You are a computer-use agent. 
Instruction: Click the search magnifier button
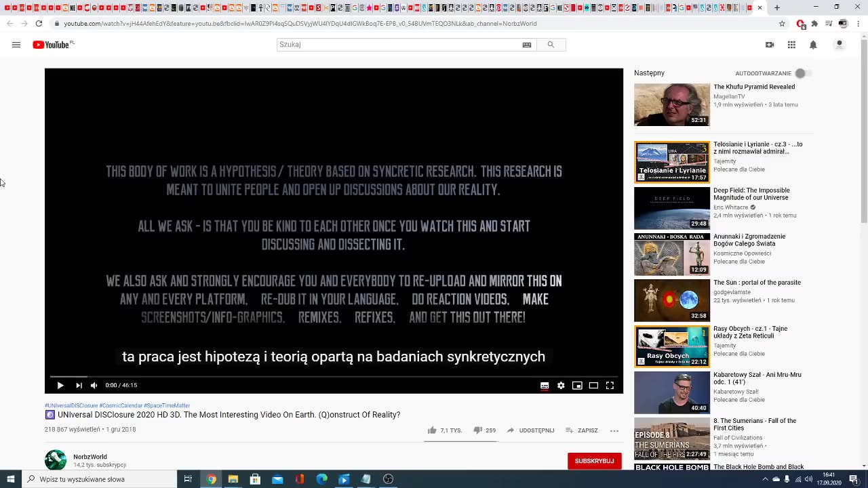click(551, 45)
